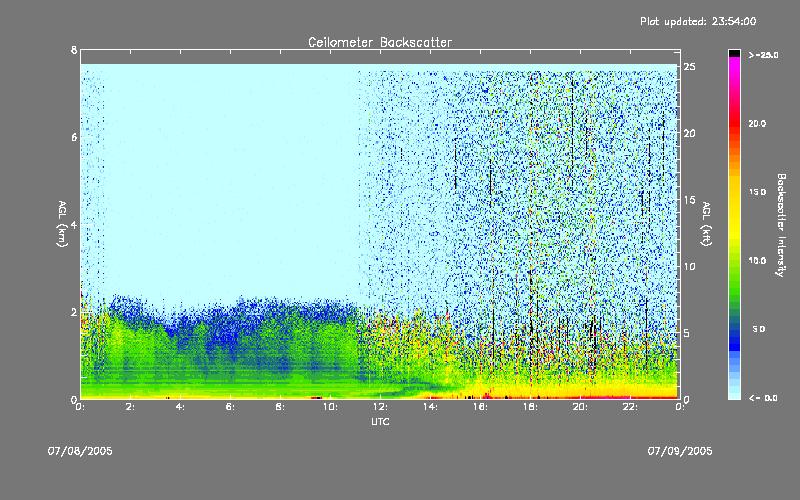
Task: Click the 'Backscatter Intensity' colorbar label
Action: (780, 225)
